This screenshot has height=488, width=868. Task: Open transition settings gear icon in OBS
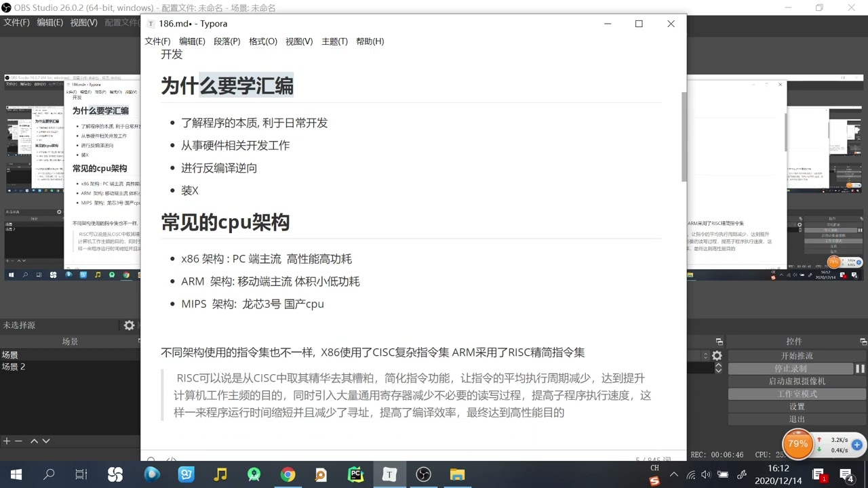coord(717,356)
